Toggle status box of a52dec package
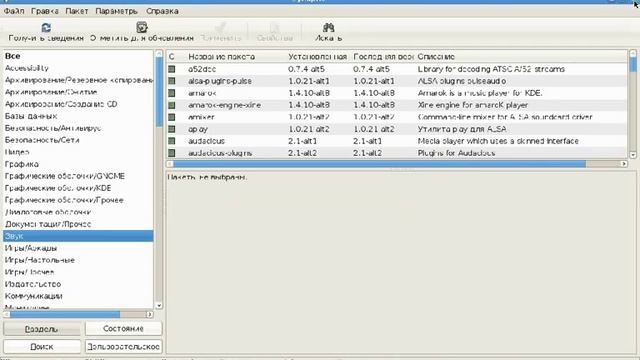The image size is (640, 360). pyautogui.click(x=172, y=69)
